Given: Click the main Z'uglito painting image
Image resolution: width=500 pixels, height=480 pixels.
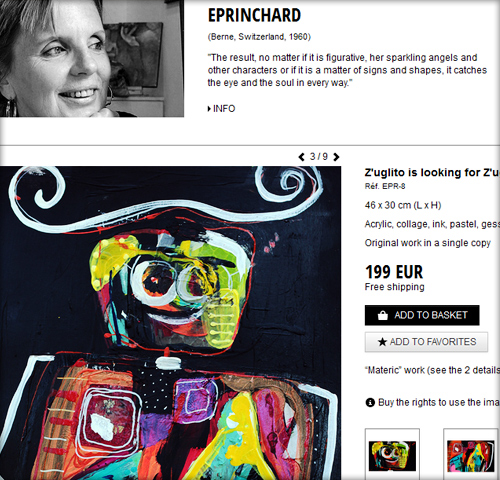Looking at the screenshot, I should [x=170, y=323].
